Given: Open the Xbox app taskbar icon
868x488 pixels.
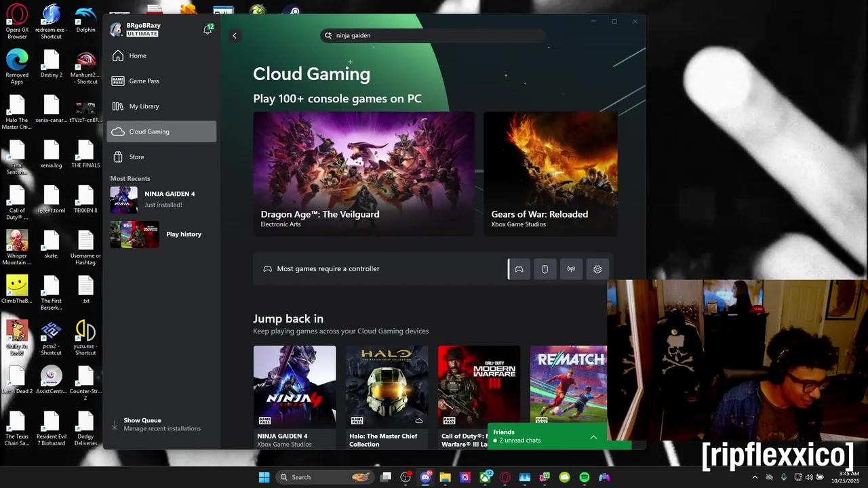Looking at the screenshot, I should 486,477.
